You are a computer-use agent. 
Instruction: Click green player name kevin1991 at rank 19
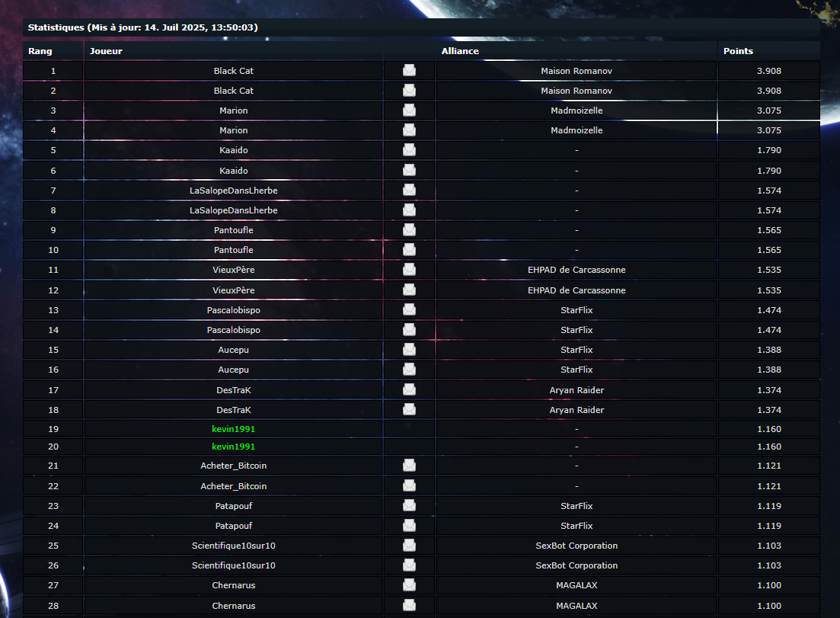click(x=234, y=429)
